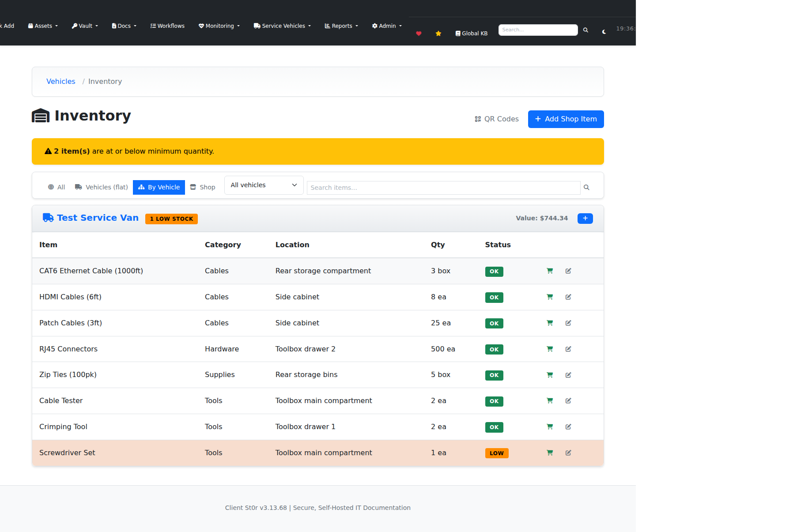Click the 1 LOW STOCK badge
This screenshot has width=797, height=532.
pos(171,219)
